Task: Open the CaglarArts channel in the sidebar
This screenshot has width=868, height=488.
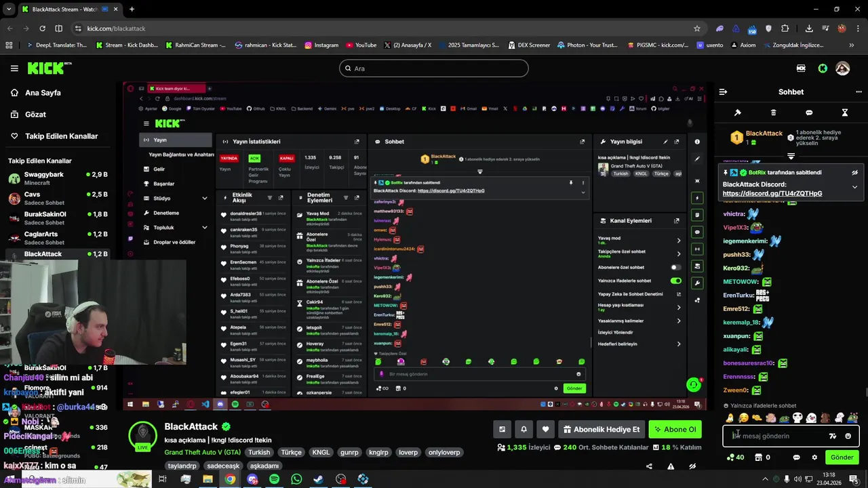Action: point(58,238)
